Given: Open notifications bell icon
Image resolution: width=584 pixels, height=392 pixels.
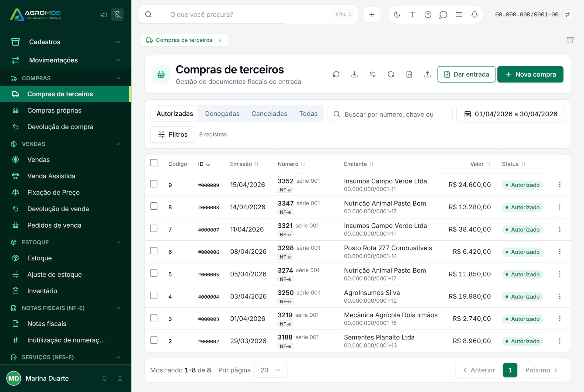Looking at the screenshot, I should tap(474, 15).
